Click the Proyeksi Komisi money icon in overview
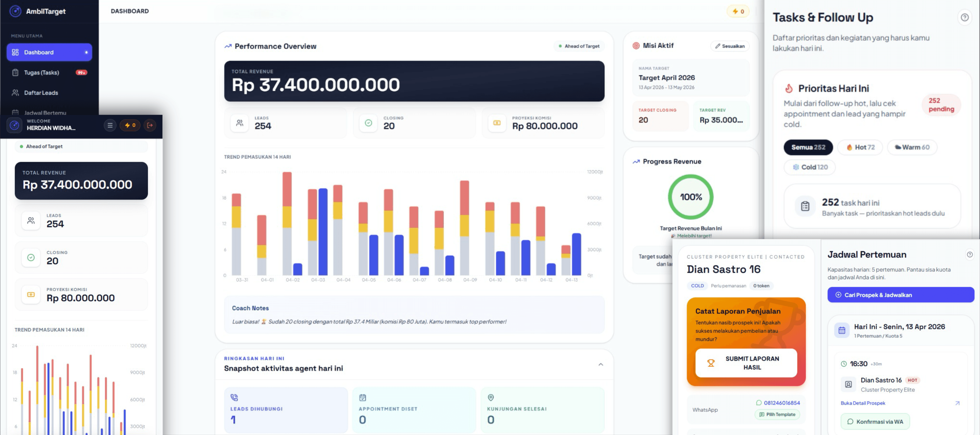The width and height of the screenshot is (980, 435). [497, 123]
